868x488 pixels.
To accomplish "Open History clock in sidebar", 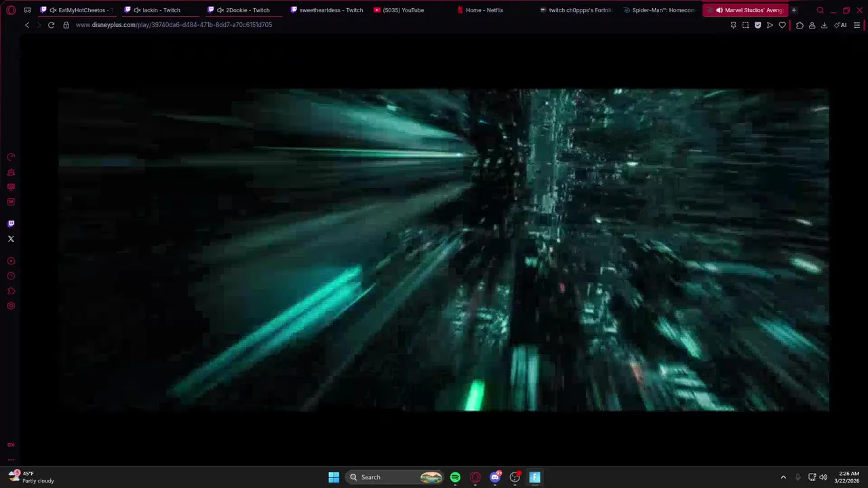I will coord(11,276).
